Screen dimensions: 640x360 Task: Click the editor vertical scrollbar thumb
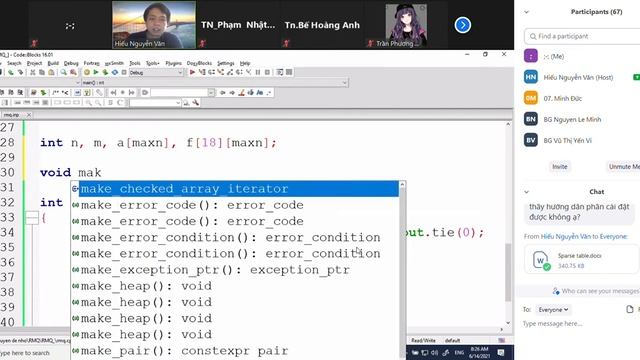tap(508, 272)
